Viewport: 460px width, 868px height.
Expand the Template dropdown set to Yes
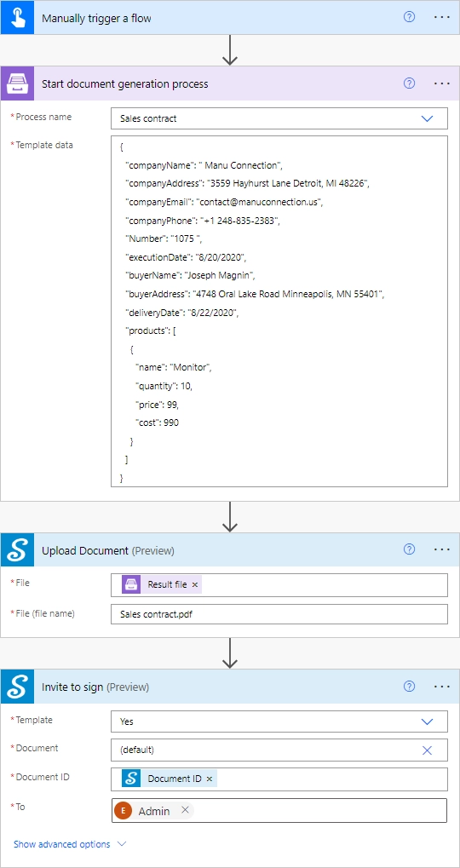tap(427, 721)
